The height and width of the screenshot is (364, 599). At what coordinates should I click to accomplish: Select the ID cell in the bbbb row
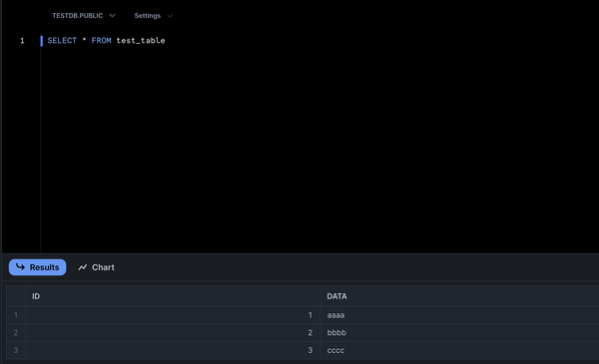(173, 333)
